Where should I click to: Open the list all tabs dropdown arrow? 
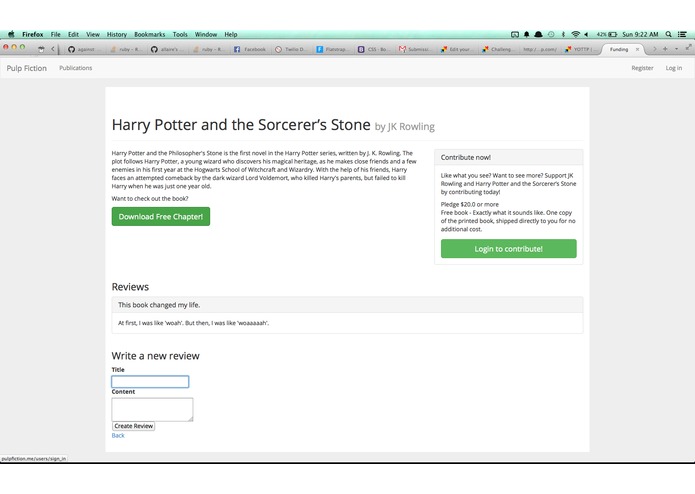pyautogui.click(x=676, y=49)
